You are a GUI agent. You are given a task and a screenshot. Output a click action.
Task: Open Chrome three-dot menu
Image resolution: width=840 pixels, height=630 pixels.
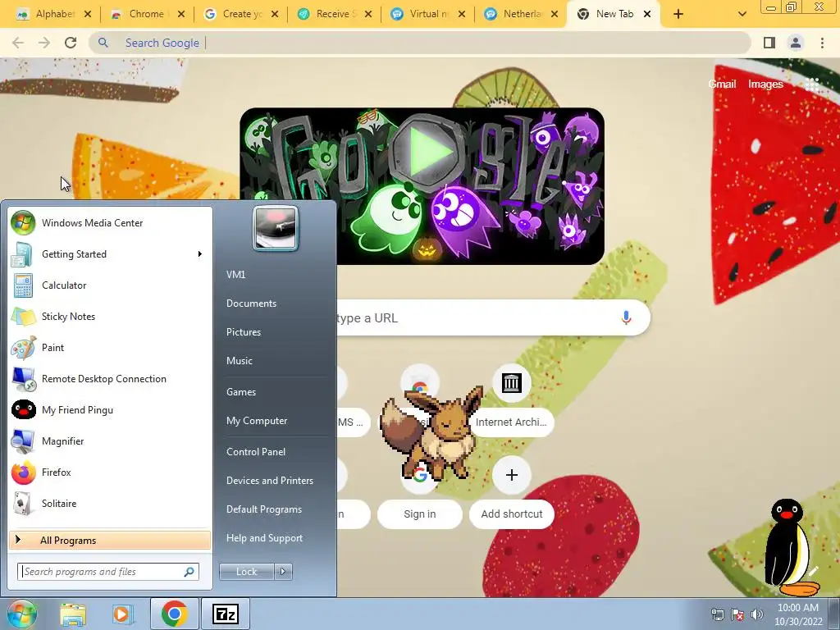coord(822,43)
